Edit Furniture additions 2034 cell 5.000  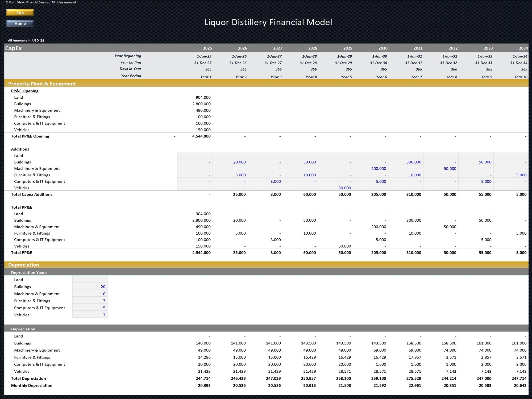click(511, 175)
